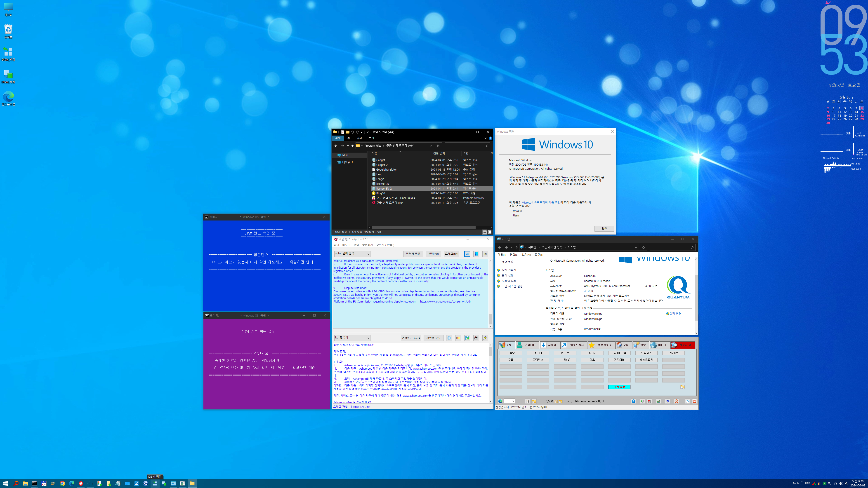The width and height of the screenshot is (868, 488).
Task: Click the blue split-window layout icon in translator
Action: (x=476, y=253)
